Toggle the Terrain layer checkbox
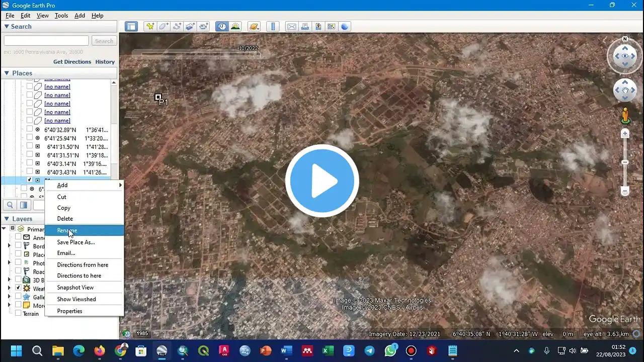Screen dimensions: 644x362 pyautogui.click(x=18, y=313)
